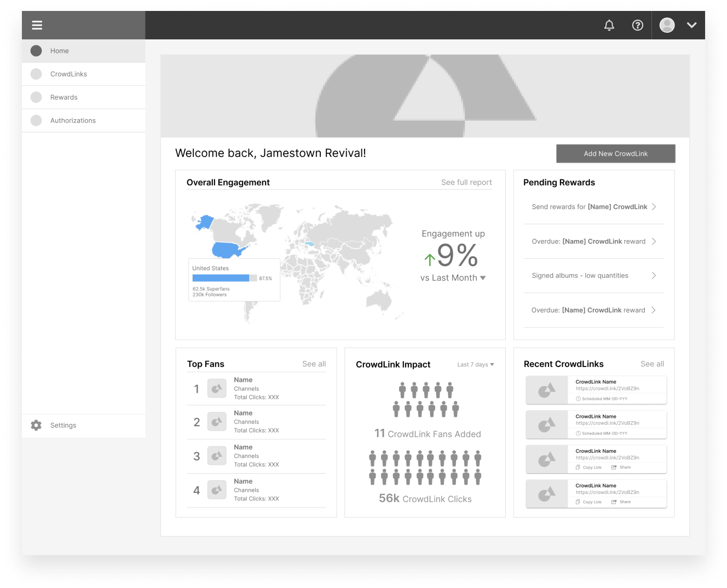
Task: Click the Pending Rewards heading
Action: (x=559, y=183)
